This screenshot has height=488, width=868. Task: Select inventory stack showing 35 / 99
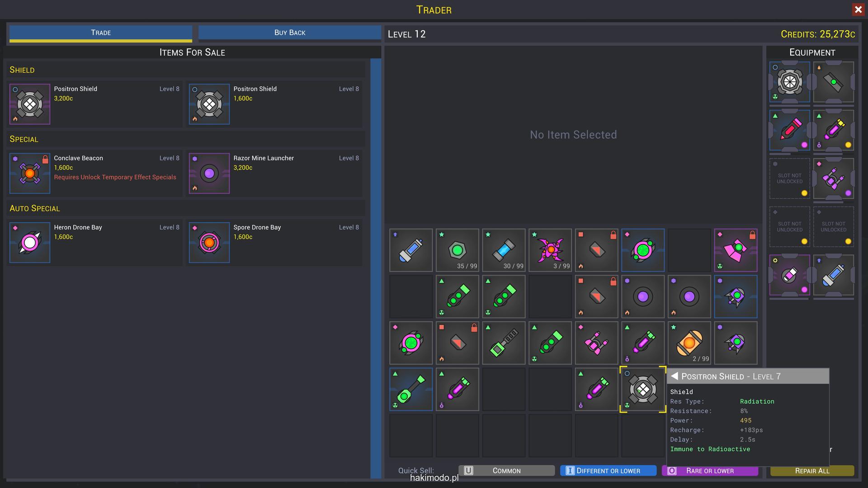coord(457,250)
